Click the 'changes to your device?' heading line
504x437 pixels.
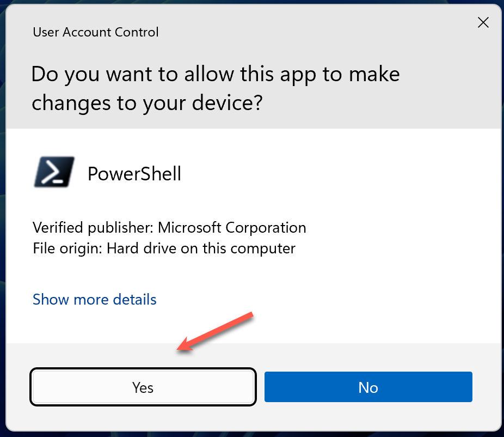[147, 102]
